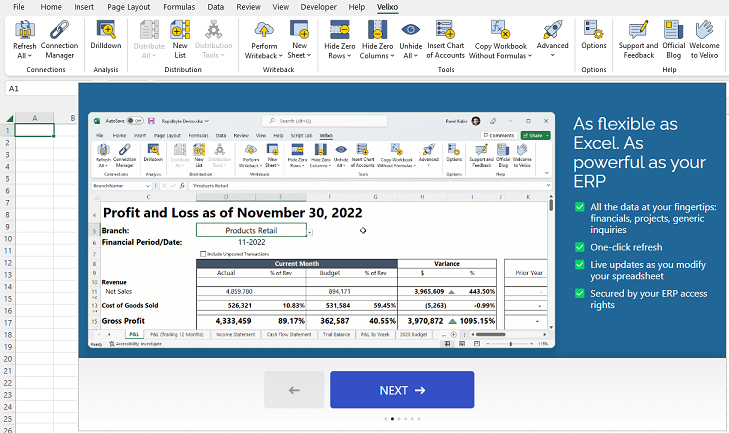Switch to the Data tab
This screenshot has width=729, height=433.
click(x=215, y=7)
